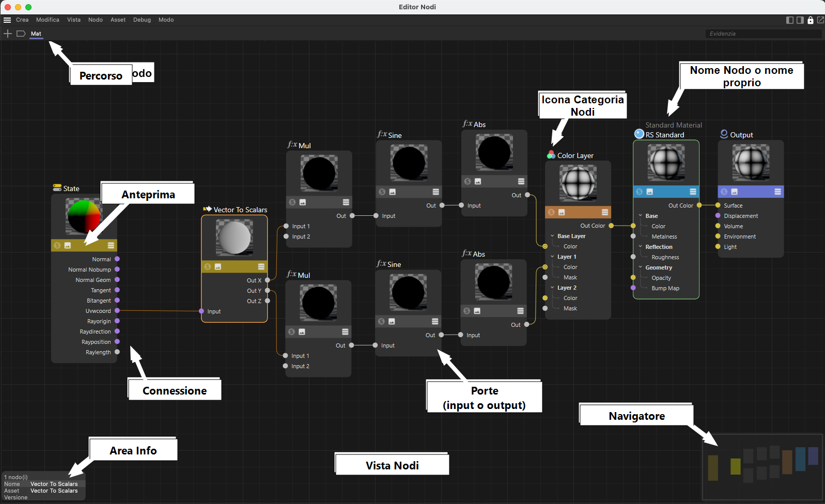825x504 pixels.
Task: Toggle preview image icon on the Output node
Action: click(x=735, y=192)
